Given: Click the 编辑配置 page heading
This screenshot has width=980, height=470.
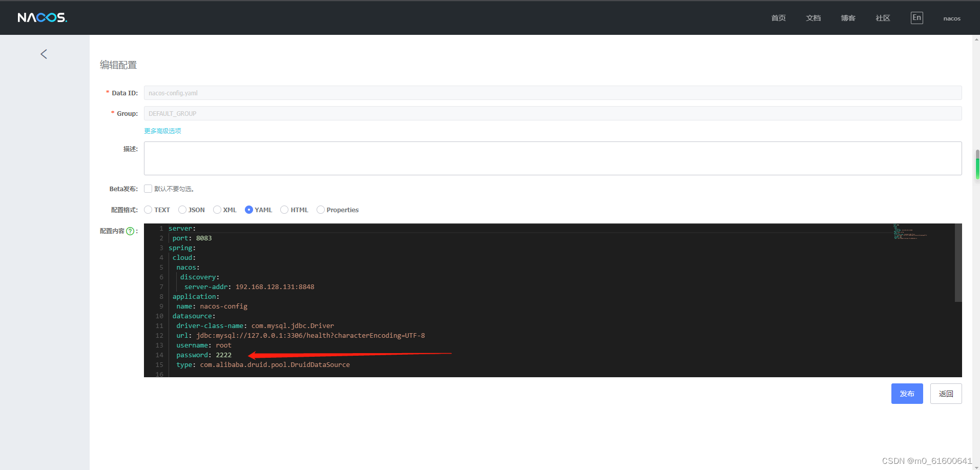Looking at the screenshot, I should (118, 65).
